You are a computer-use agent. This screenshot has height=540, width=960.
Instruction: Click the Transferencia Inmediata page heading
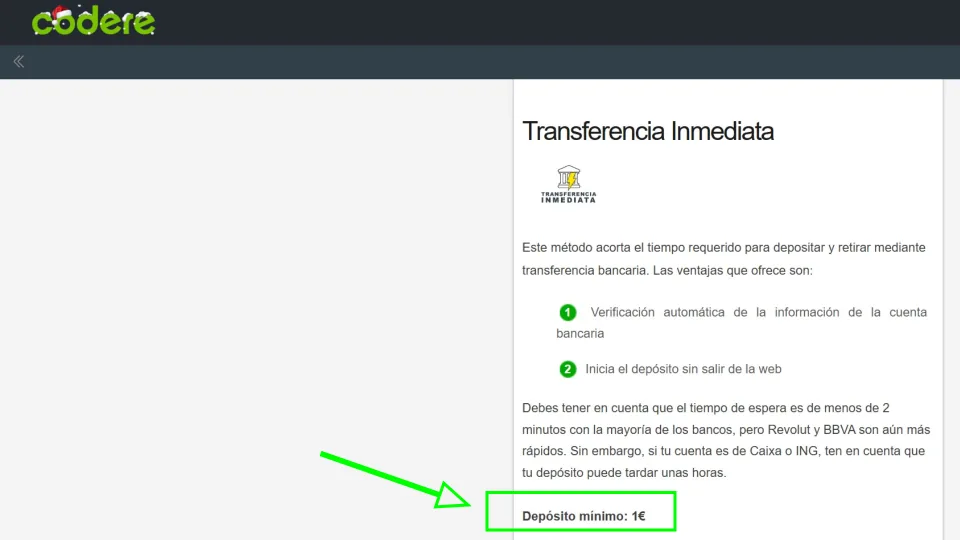[647, 131]
